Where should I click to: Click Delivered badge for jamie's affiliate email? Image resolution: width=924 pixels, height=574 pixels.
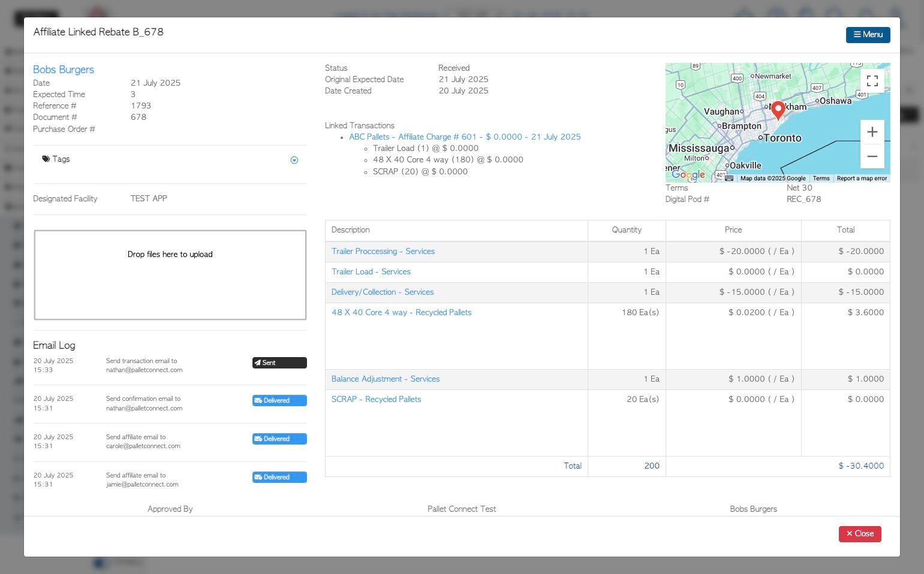279,477
